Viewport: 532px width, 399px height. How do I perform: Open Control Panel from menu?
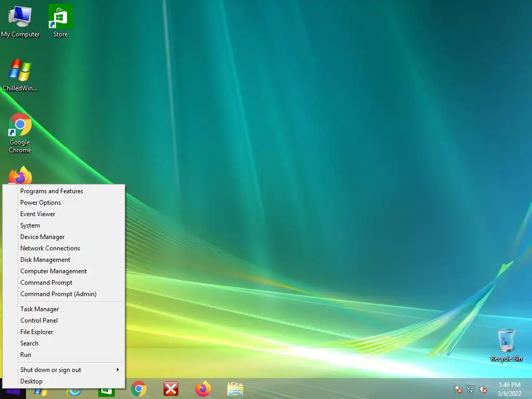[x=64, y=321]
